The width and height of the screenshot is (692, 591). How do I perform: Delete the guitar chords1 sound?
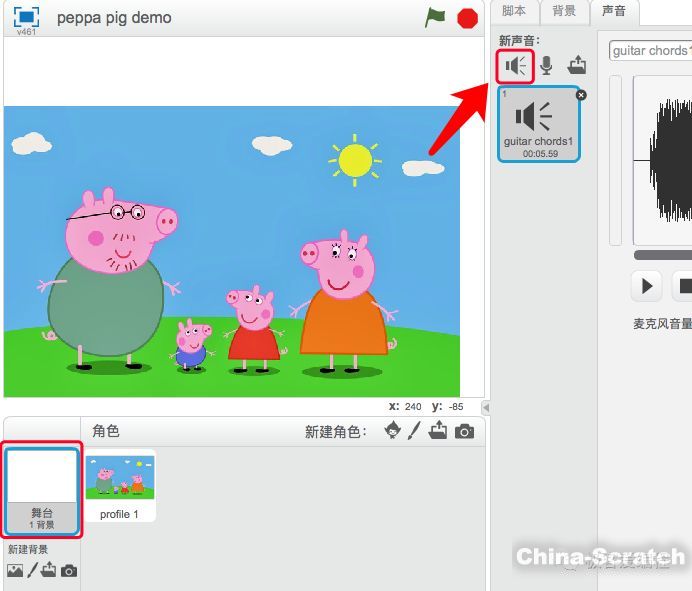tap(581, 95)
